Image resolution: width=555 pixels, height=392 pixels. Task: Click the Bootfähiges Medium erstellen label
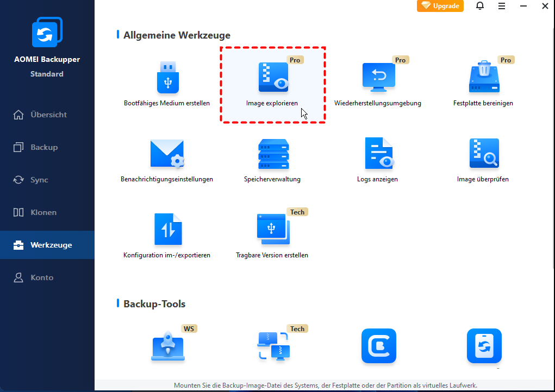click(167, 103)
